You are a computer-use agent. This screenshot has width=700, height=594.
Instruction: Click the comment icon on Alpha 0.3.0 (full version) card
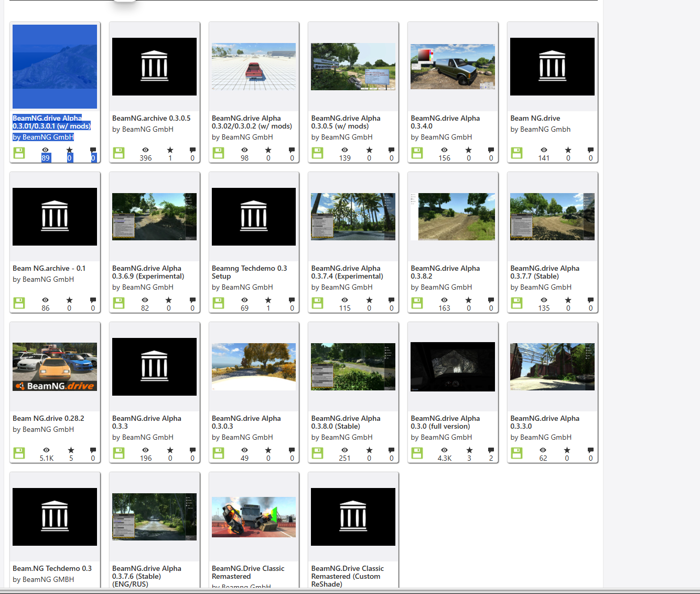[491, 450]
